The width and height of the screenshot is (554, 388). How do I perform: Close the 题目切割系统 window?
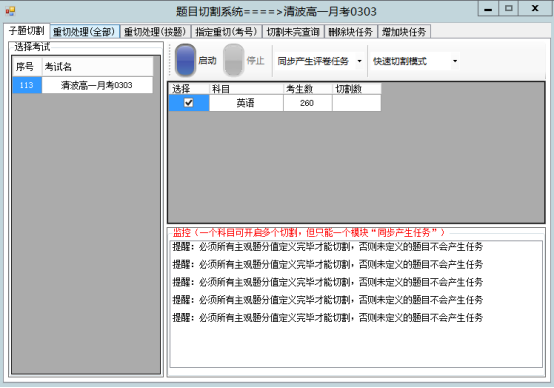pyautogui.click(x=535, y=9)
